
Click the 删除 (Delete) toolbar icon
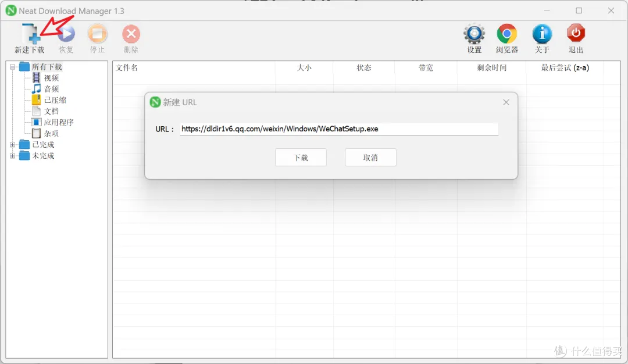click(131, 35)
